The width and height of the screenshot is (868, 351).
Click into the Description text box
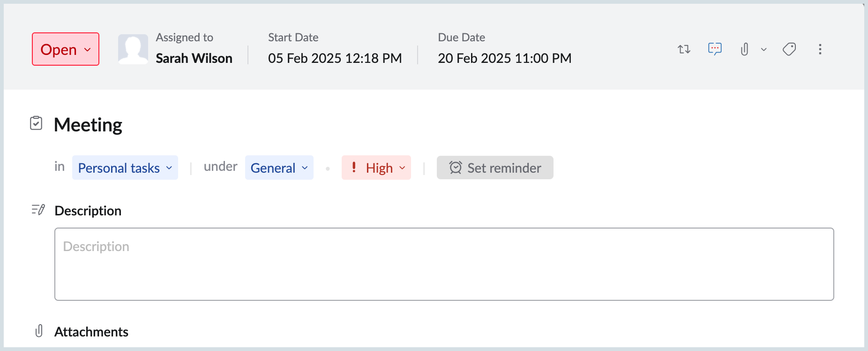tap(444, 264)
